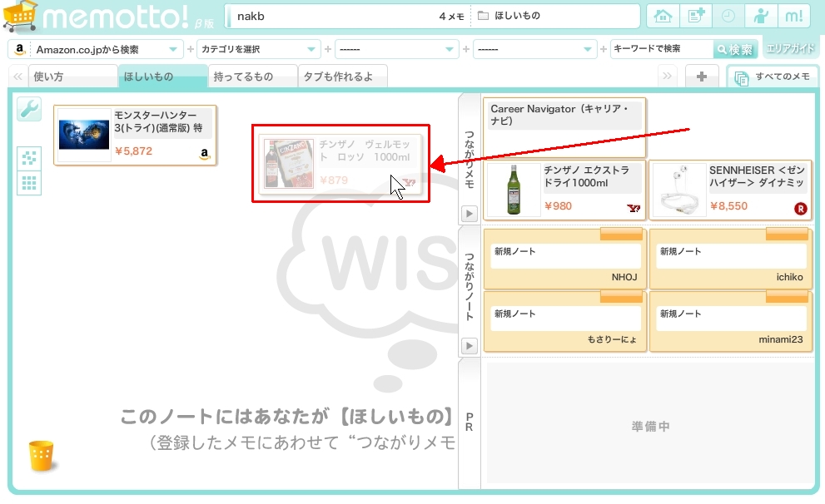Screen dimensions: 825x504
Task: Open the wrench settings tool
Action: tap(29, 109)
